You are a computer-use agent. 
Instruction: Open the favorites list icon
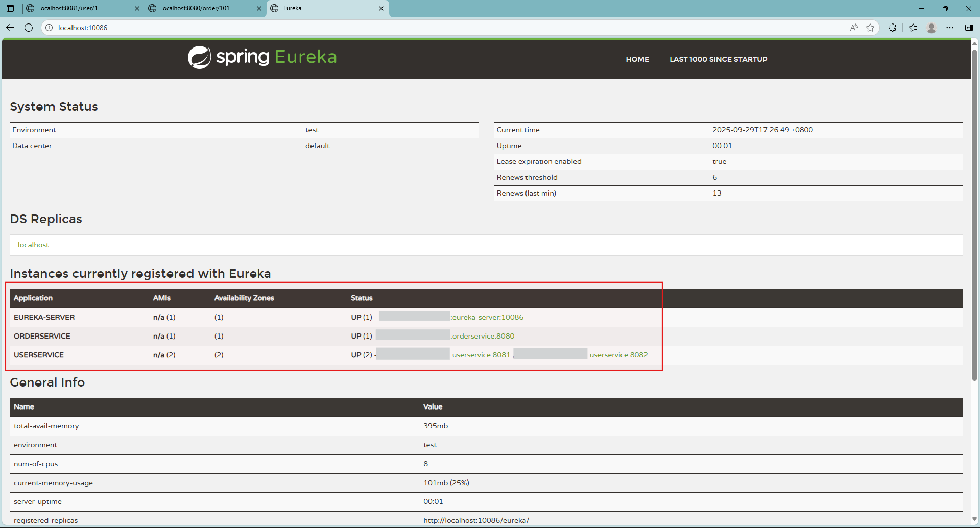[x=913, y=28]
